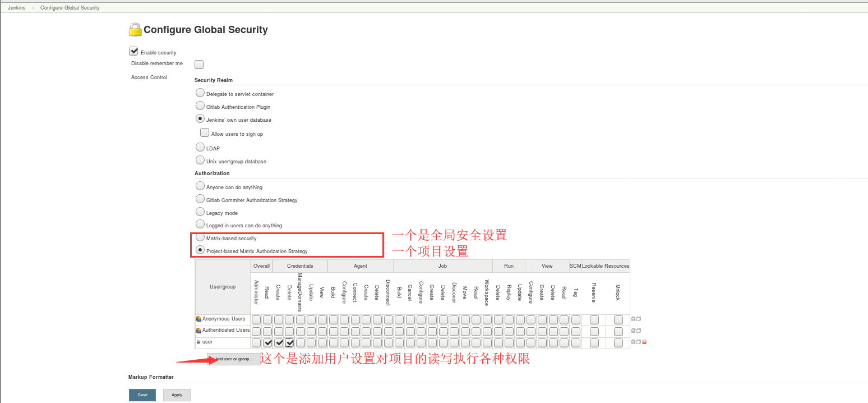
Task: Select Jenkins' own user database
Action: (x=200, y=118)
